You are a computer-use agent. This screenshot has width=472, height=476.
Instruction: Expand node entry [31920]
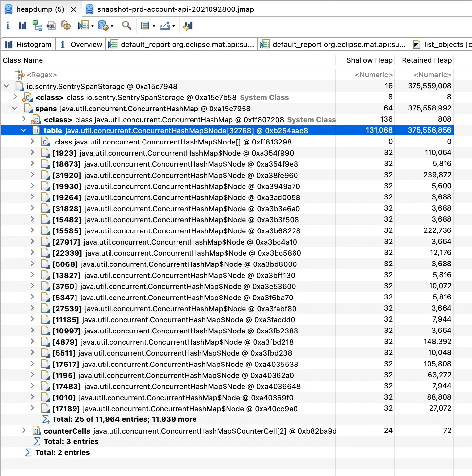pyautogui.click(x=32, y=175)
